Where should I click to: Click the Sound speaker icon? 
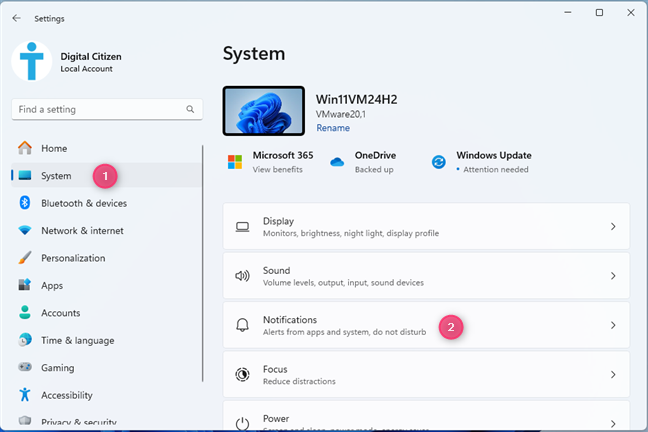click(x=243, y=276)
